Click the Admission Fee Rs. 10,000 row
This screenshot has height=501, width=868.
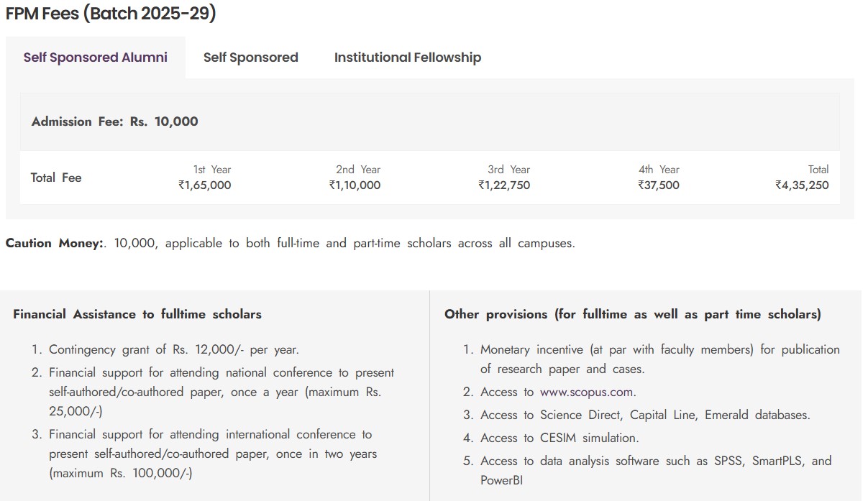click(115, 121)
